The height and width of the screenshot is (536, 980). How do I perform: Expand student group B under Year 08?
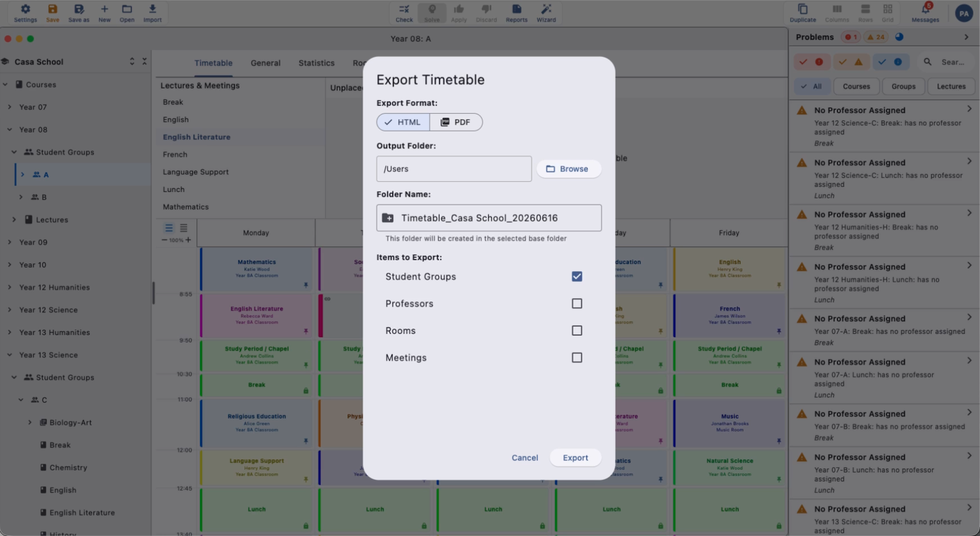(x=21, y=197)
